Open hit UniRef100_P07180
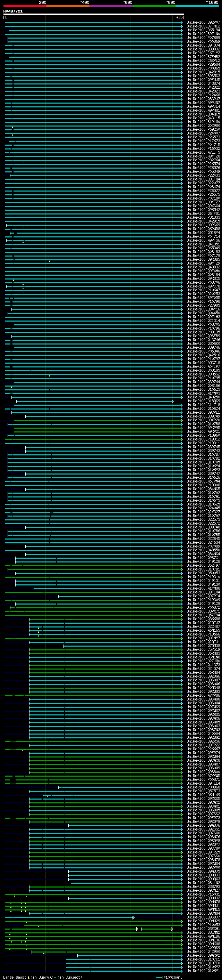Screen dimensions: 222x980 pyautogui.click(x=203, y=198)
